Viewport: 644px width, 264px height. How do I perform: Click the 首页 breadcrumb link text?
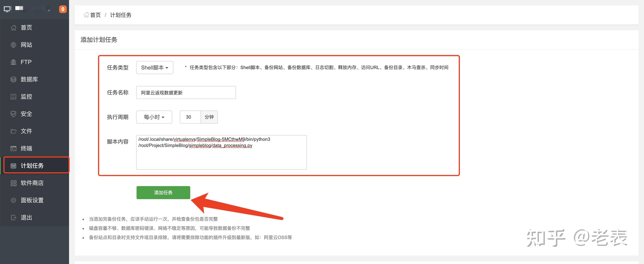[x=95, y=15]
